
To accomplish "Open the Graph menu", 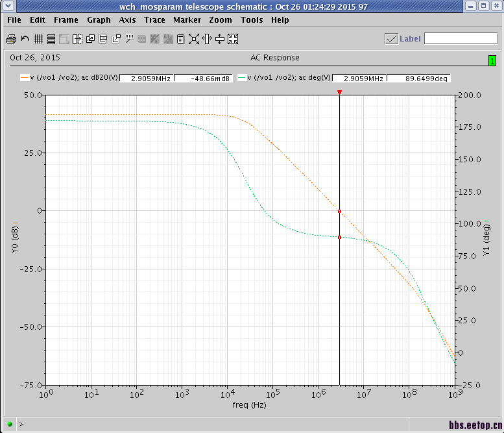I will point(99,20).
